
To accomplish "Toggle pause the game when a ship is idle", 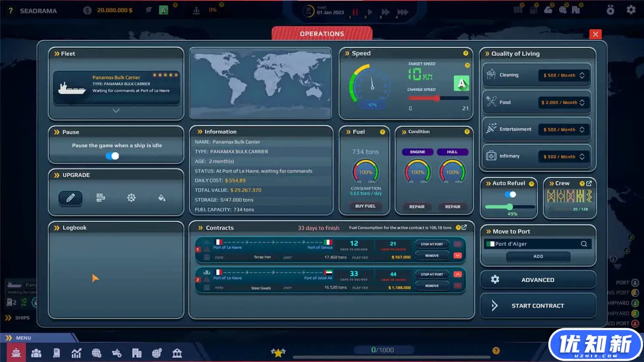I will (x=113, y=156).
